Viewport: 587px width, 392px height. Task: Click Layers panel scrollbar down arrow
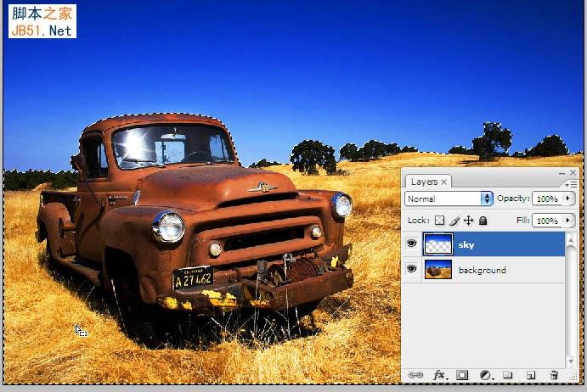(571, 361)
